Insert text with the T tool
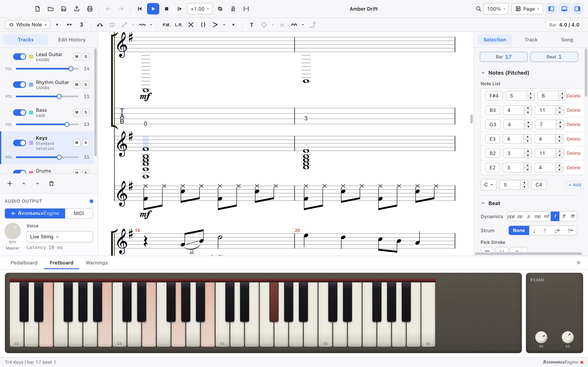 point(252,25)
